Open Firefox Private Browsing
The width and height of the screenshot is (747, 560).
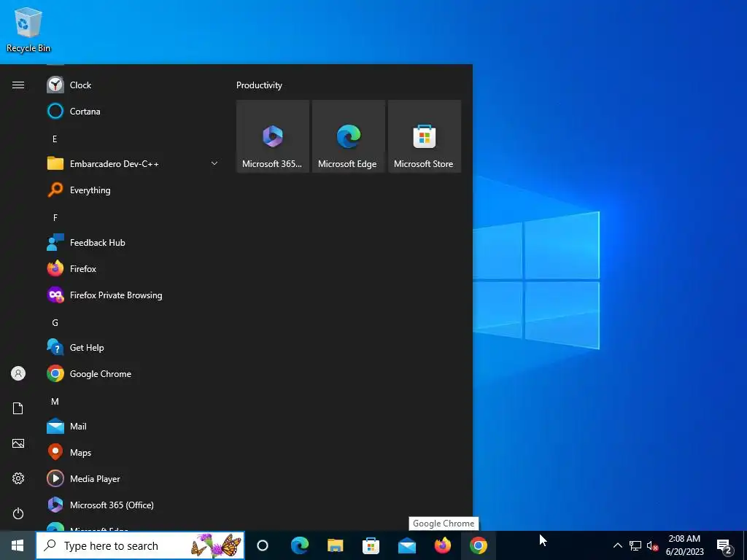(x=133, y=295)
